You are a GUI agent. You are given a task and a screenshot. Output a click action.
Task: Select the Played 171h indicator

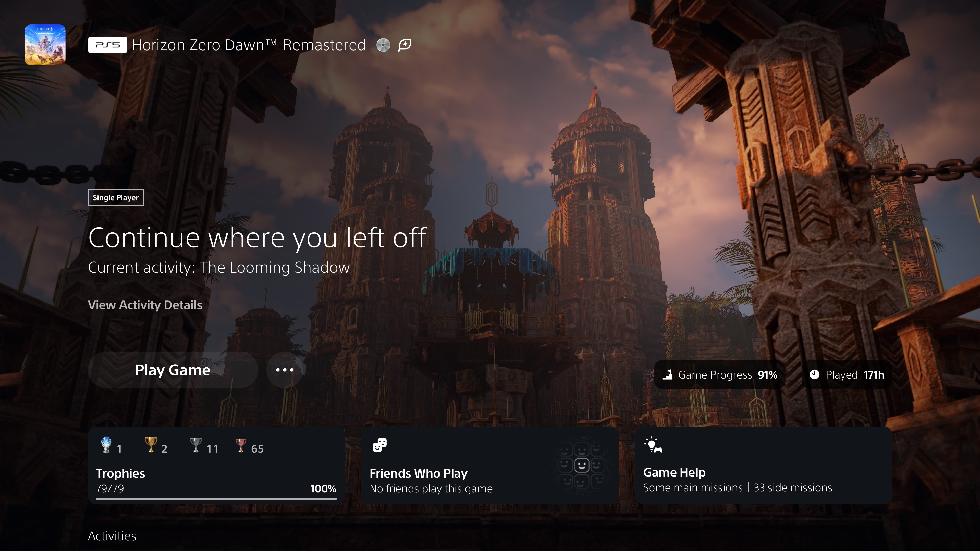pos(847,374)
